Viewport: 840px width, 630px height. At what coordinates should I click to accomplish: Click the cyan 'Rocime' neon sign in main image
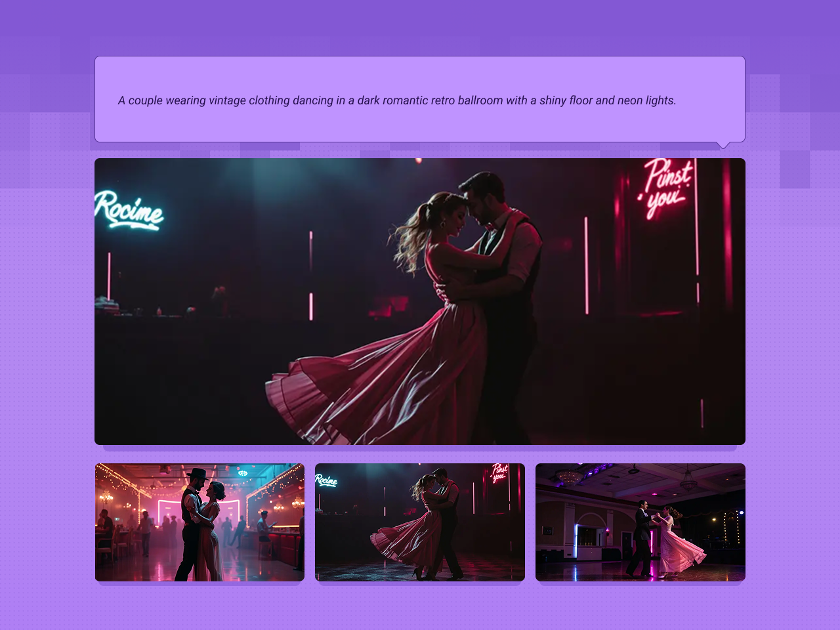coord(129,211)
